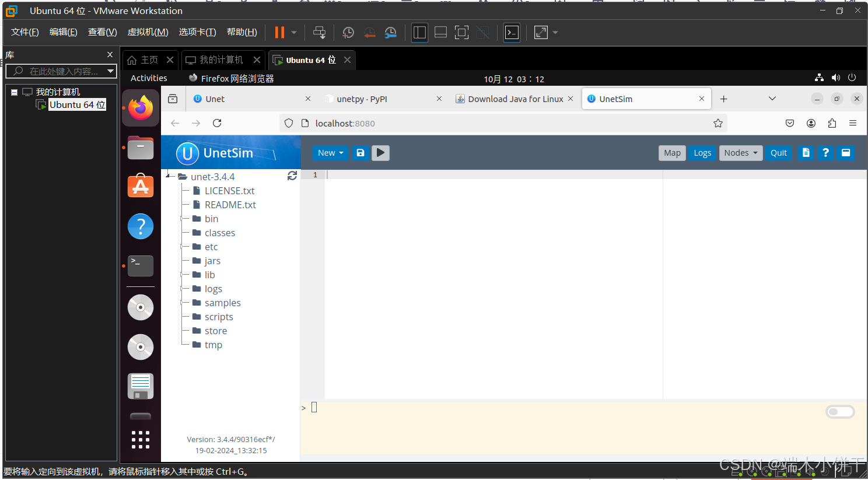
Task: Open the 虚拟机(M) menu
Action: 148,32
